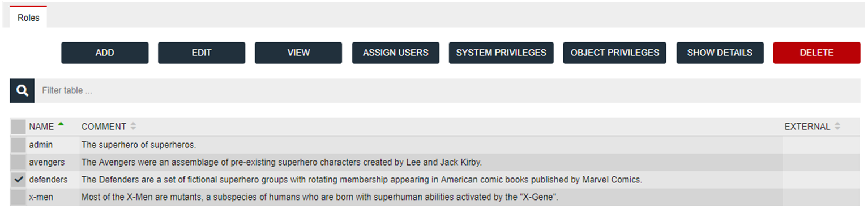Toggle the select-all header checkbox

pyautogui.click(x=18, y=127)
